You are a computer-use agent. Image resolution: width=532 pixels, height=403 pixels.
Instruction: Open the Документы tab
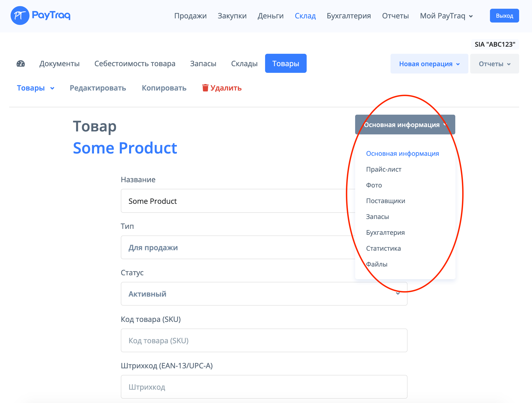point(59,63)
